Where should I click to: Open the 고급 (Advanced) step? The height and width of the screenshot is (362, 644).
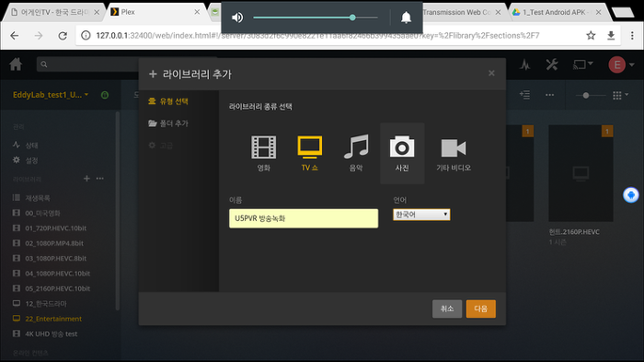pyautogui.click(x=161, y=146)
